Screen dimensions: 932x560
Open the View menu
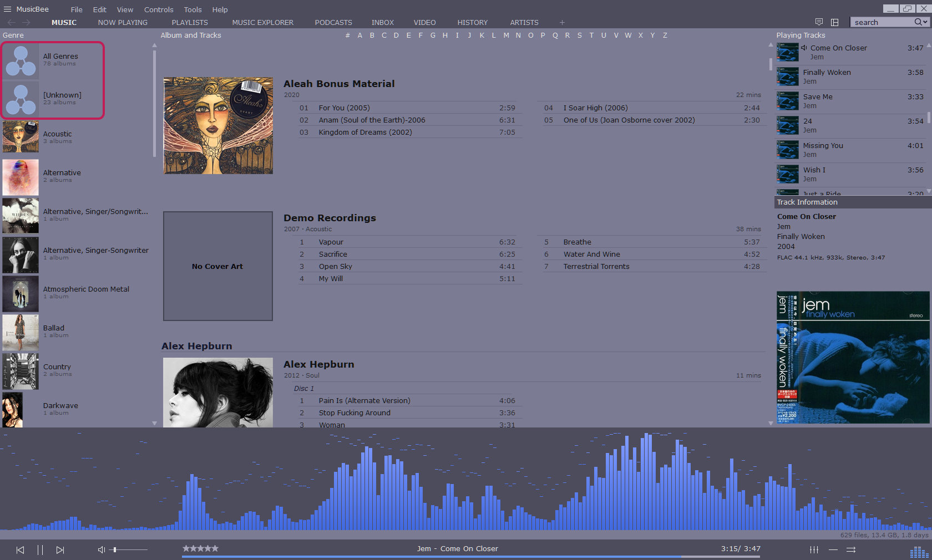tap(125, 9)
